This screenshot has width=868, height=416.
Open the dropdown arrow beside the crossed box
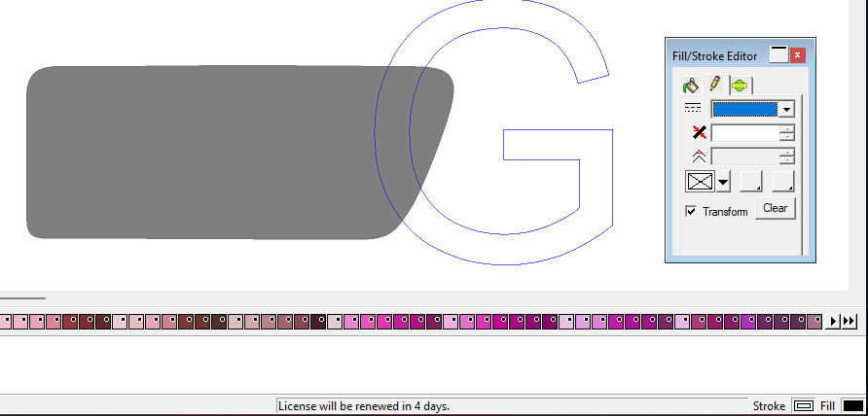(723, 182)
